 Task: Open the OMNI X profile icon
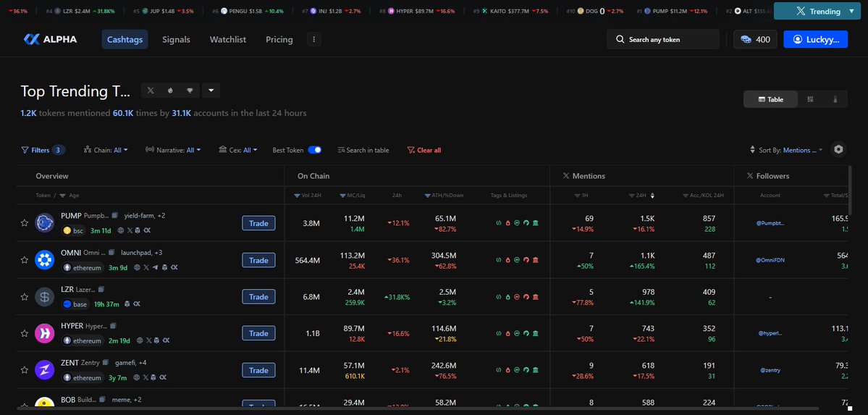[x=146, y=268]
